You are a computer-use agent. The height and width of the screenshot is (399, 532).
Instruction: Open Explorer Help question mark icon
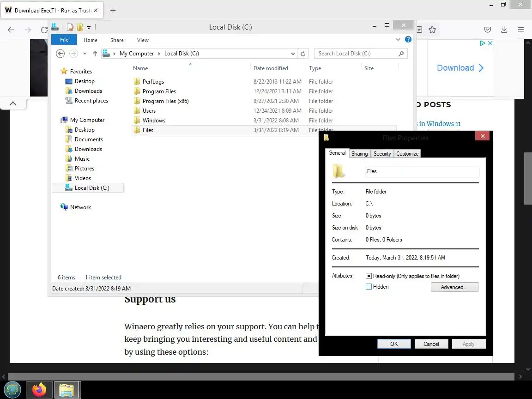tap(408, 39)
